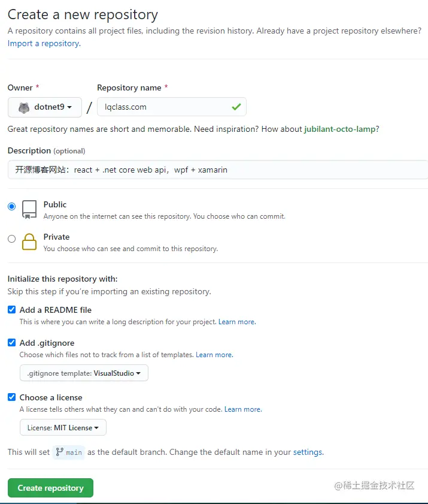Click the dotnet9 owner avatar icon
Image resolution: width=428 pixels, height=504 pixels.
(24, 107)
